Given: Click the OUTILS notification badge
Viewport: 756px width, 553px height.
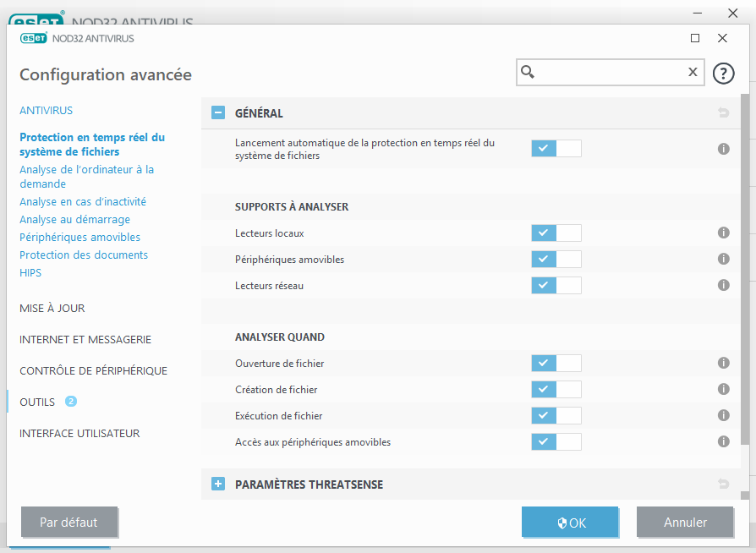Looking at the screenshot, I should click(x=71, y=402).
